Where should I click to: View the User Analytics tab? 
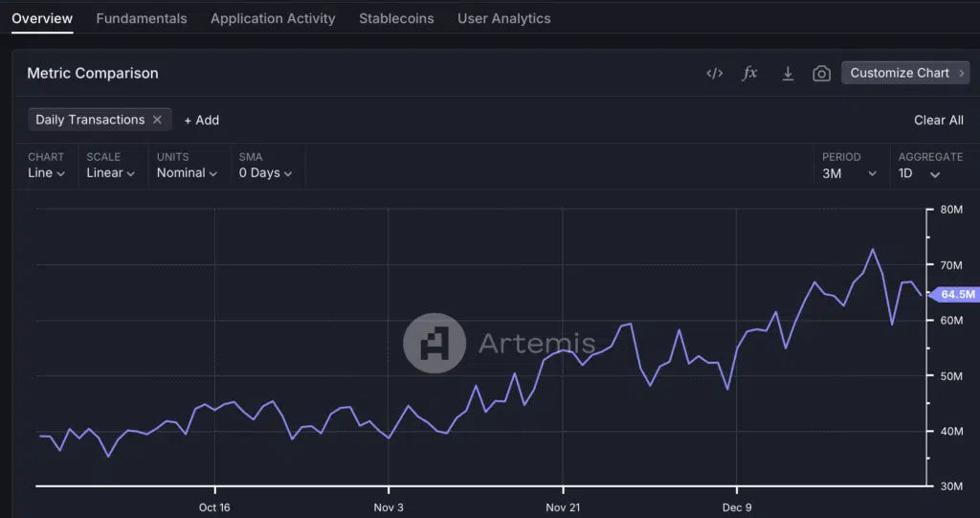click(x=503, y=18)
